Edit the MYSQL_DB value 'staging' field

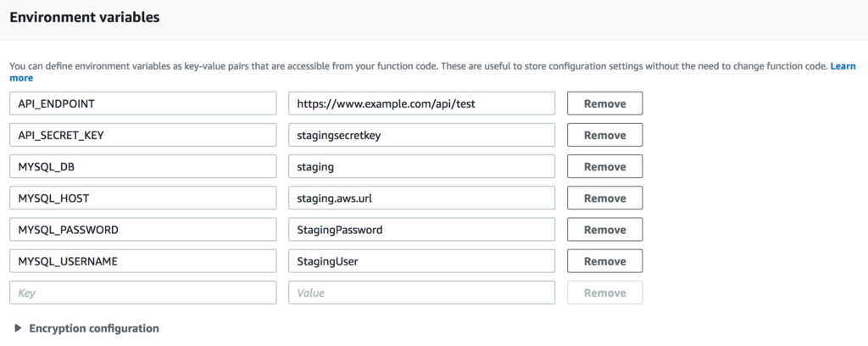[421, 166]
